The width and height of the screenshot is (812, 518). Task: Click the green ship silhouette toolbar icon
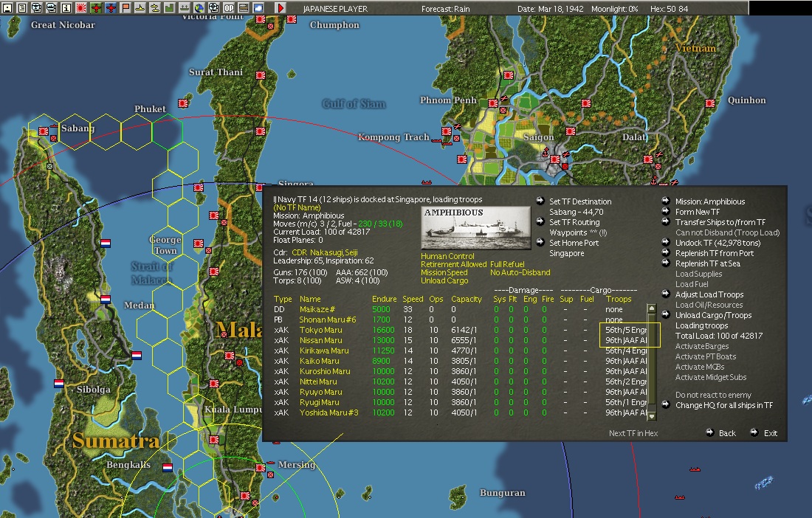point(185,8)
